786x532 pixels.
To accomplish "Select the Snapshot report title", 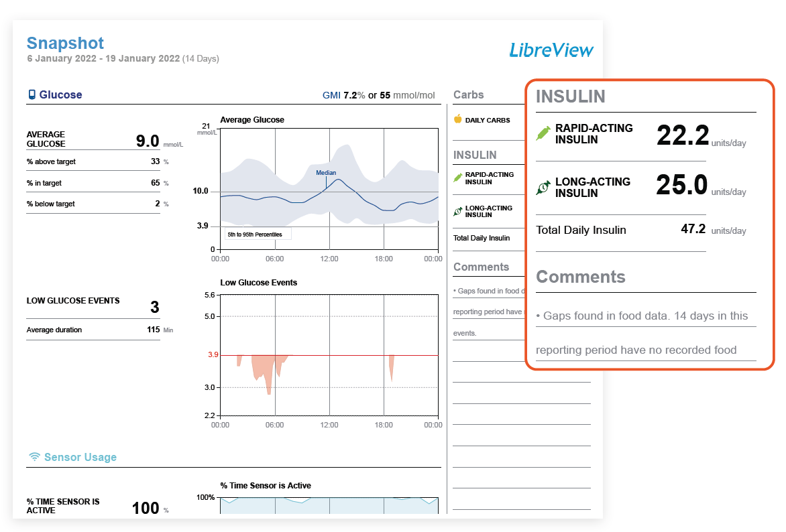I will click(65, 44).
